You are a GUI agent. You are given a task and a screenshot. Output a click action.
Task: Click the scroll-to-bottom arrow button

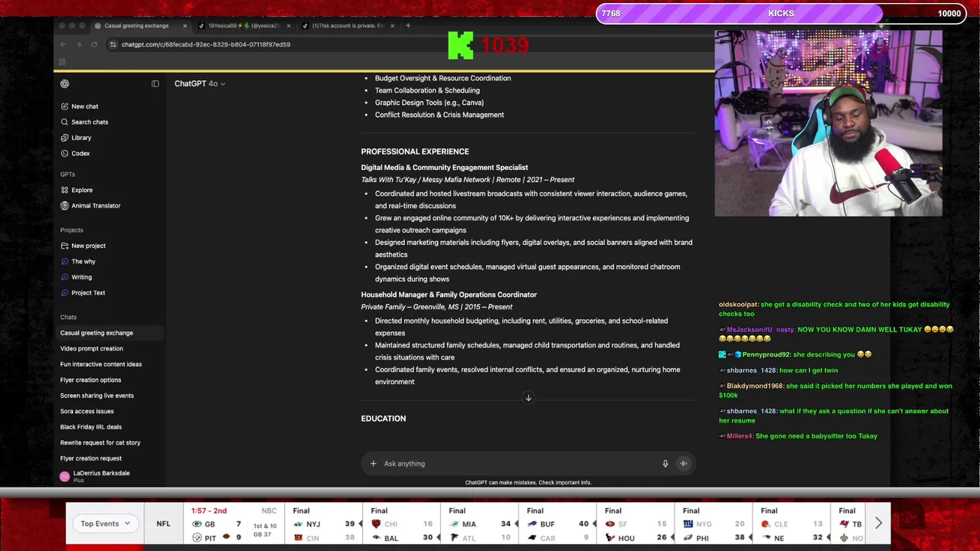[x=528, y=398]
